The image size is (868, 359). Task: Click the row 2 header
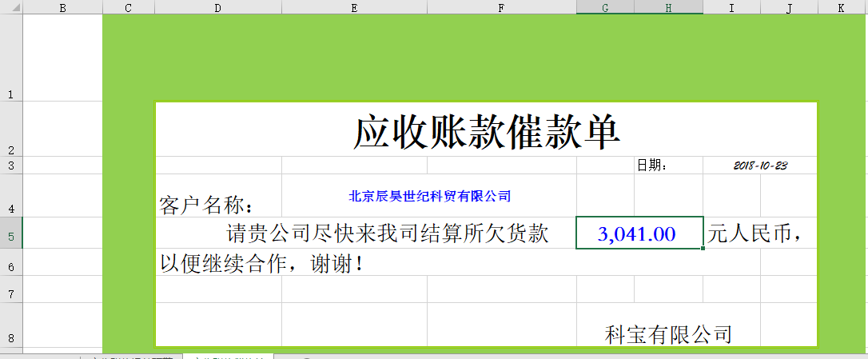11,129
